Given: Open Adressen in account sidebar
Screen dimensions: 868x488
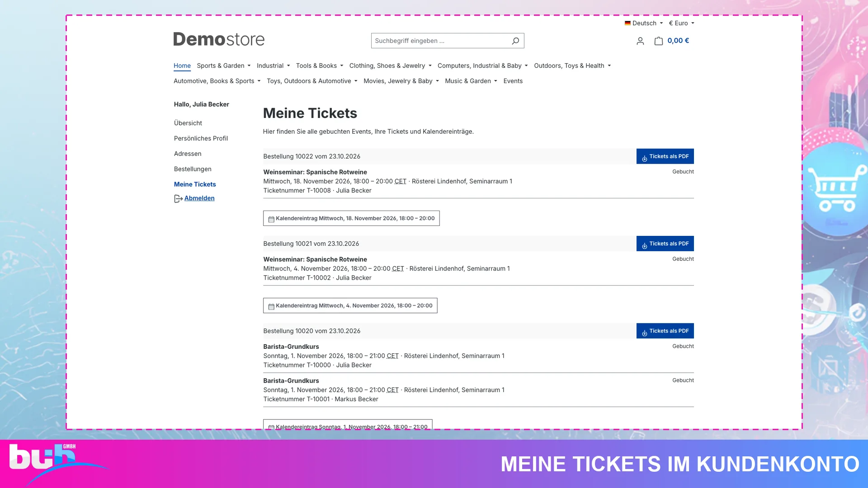Looking at the screenshot, I should [x=188, y=154].
